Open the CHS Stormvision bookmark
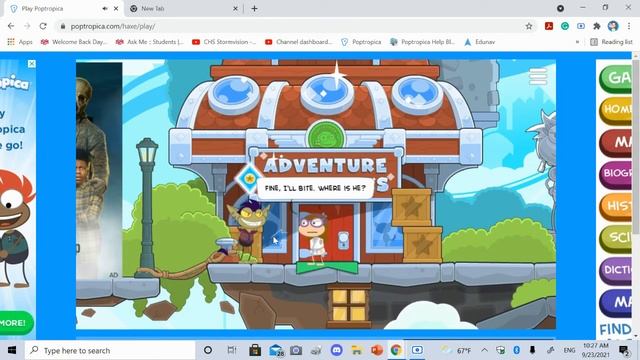 coord(224,42)
